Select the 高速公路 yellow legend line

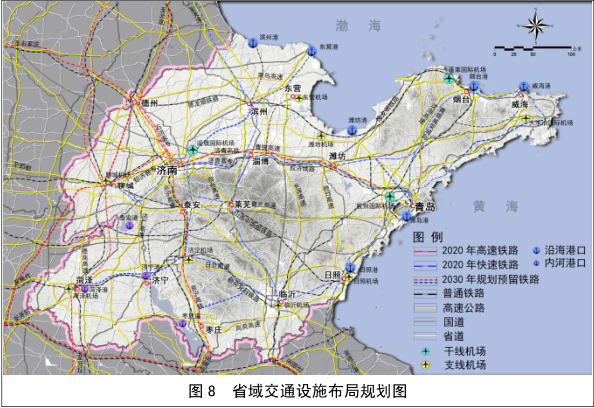pos(425,308)
